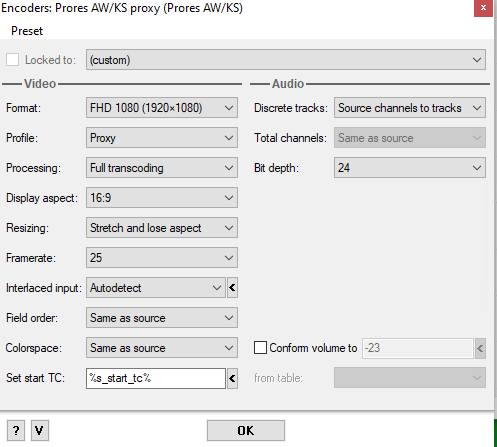Click the V button next to help

[40, 430]
